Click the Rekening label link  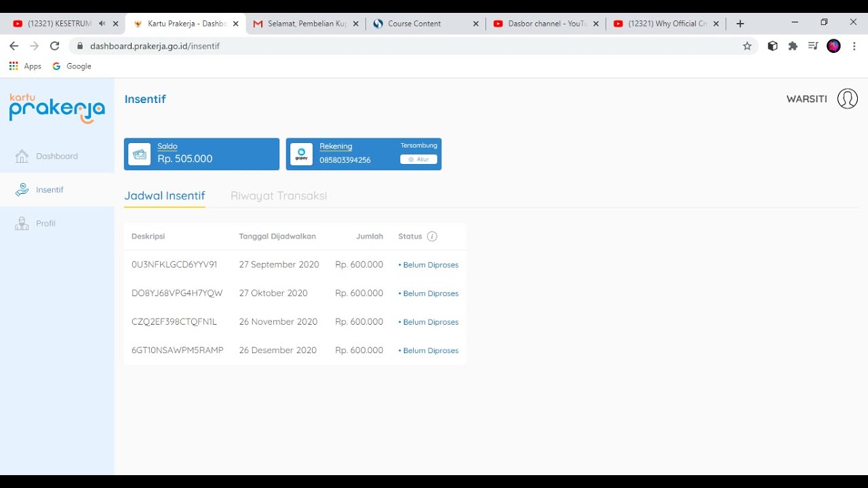pos(336,146)
